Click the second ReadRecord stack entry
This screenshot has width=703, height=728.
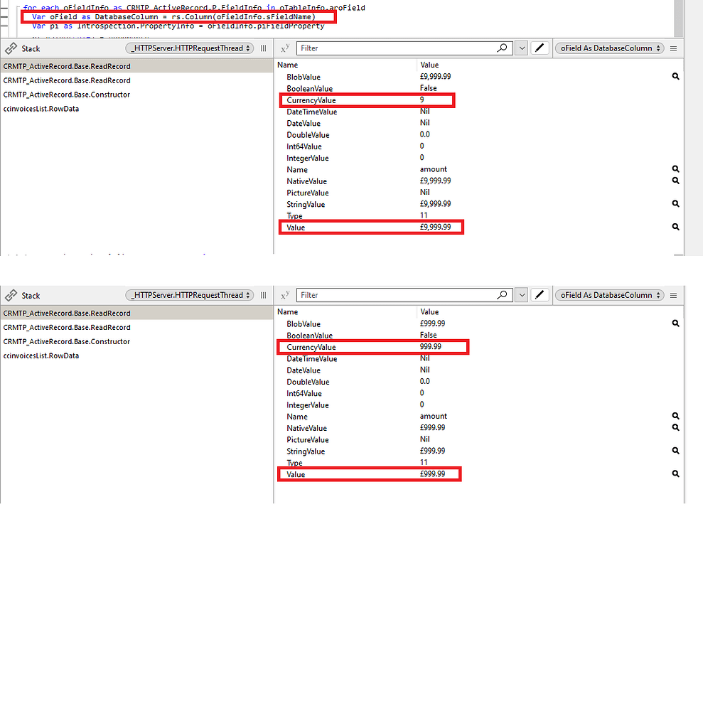[67, 80]
